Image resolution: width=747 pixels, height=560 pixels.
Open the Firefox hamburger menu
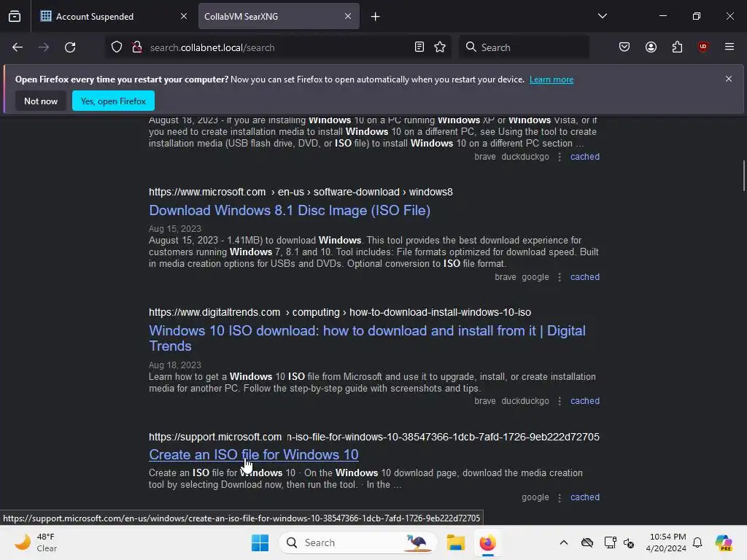tap(729, 47)
